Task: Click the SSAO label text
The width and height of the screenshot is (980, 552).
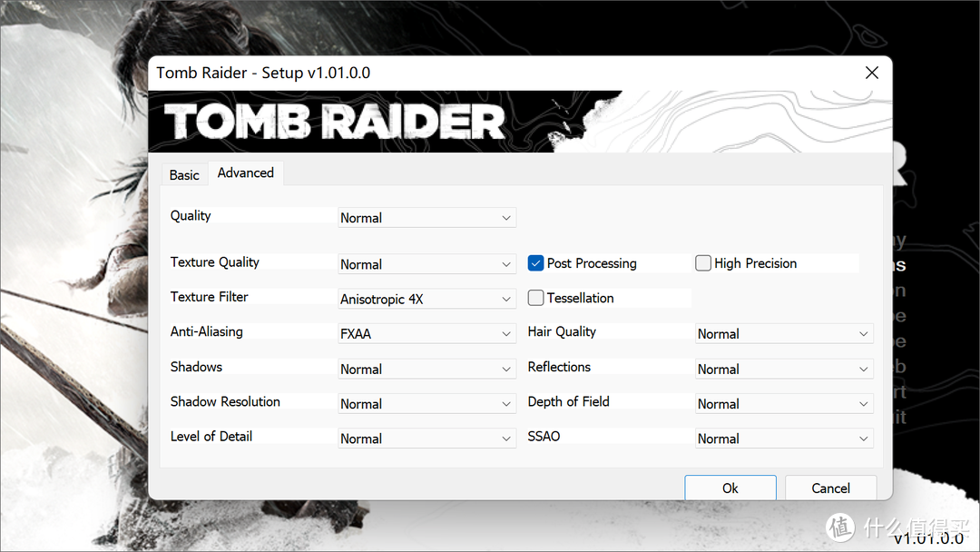Action: 544,437
